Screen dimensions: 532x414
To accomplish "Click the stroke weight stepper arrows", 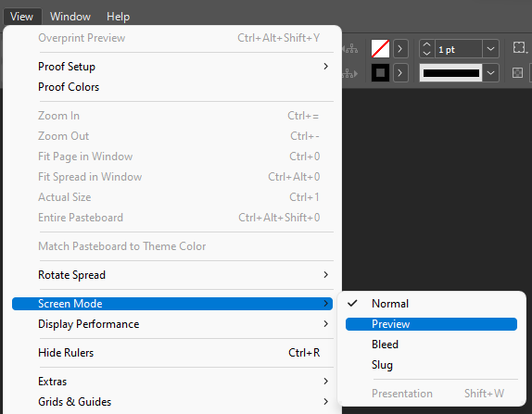I will pos(427,49).
